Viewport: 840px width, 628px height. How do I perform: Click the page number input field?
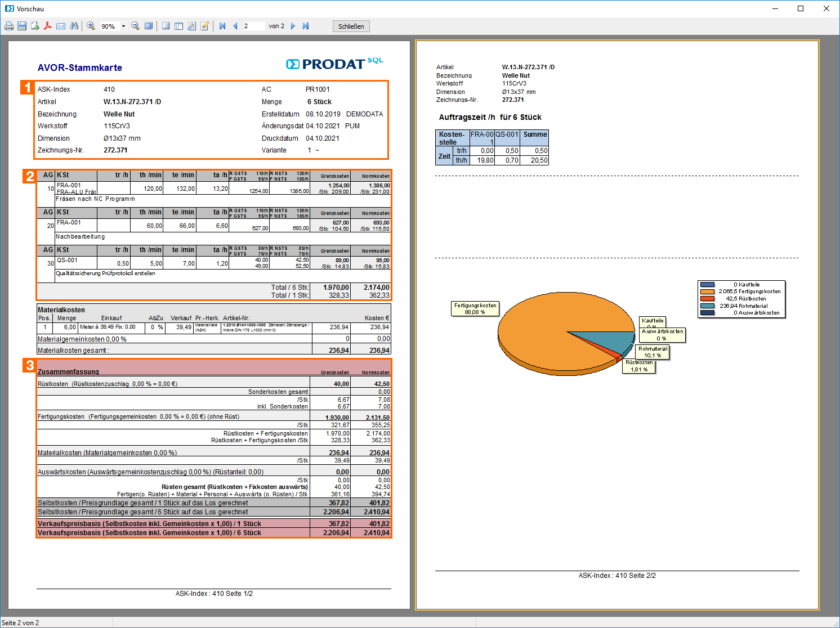point(253,26)
